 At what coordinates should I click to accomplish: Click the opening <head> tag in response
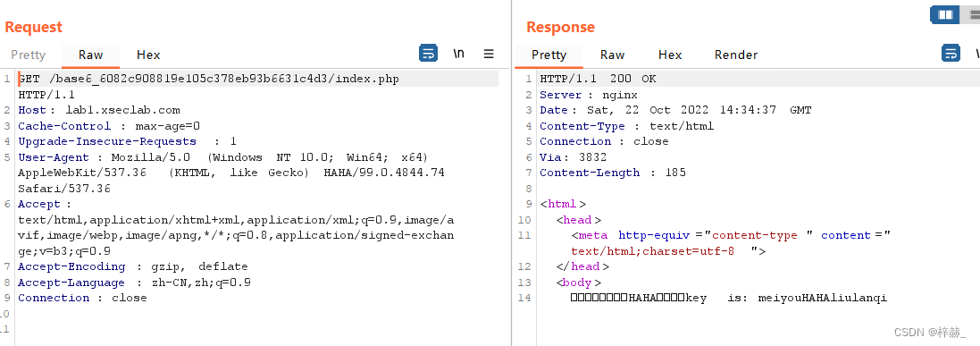click(579, 220)
